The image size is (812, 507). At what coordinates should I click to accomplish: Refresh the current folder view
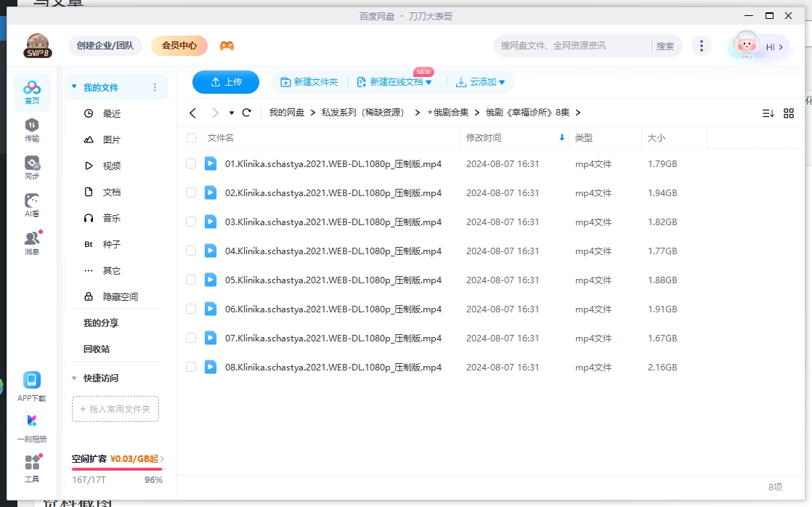click(x=247, y=113)
